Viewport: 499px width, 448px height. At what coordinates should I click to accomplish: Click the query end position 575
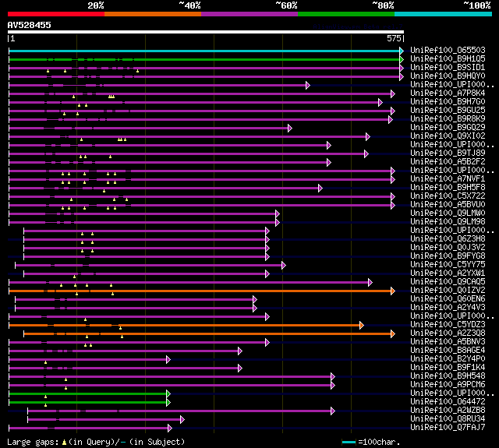coord(394,38)
